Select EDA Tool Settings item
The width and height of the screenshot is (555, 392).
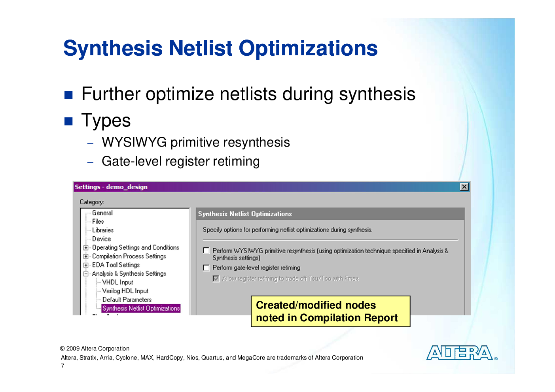(116, 265)
